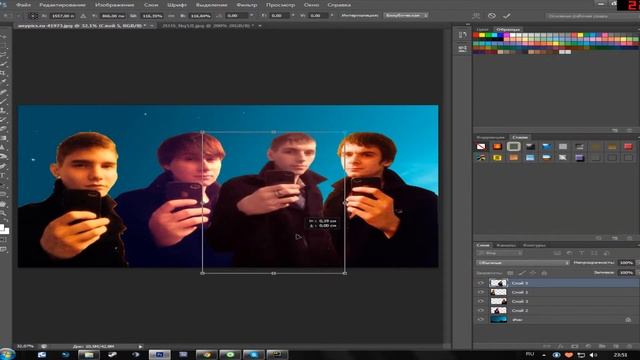The height and width of the screenshot is (360, 640).
Task: Select the Move tool
Action: (x=4, y=37)
